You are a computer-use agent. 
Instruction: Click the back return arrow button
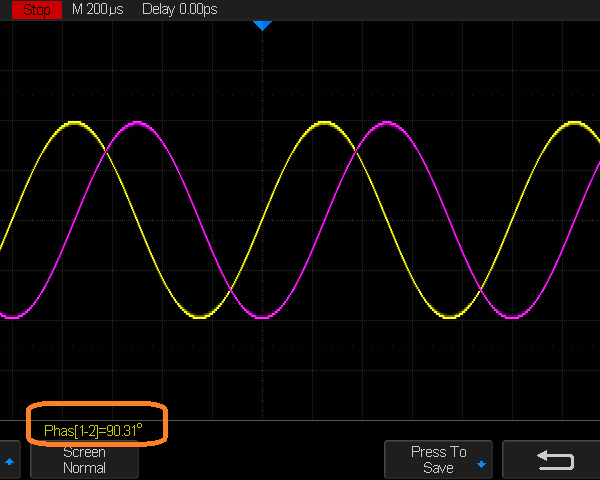(555, 460)
